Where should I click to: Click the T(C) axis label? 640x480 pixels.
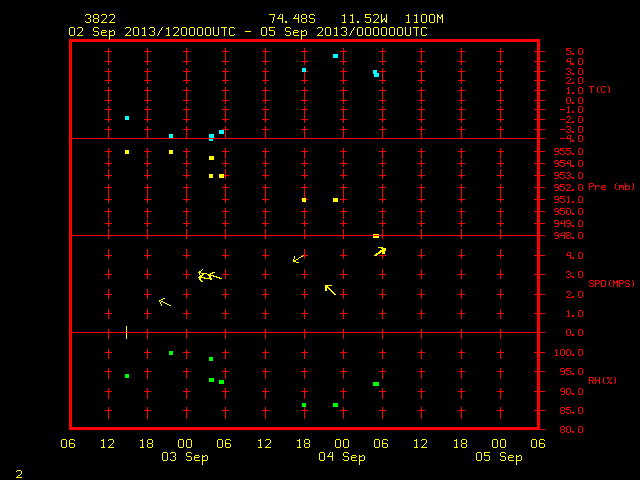[x=600, y=90]
